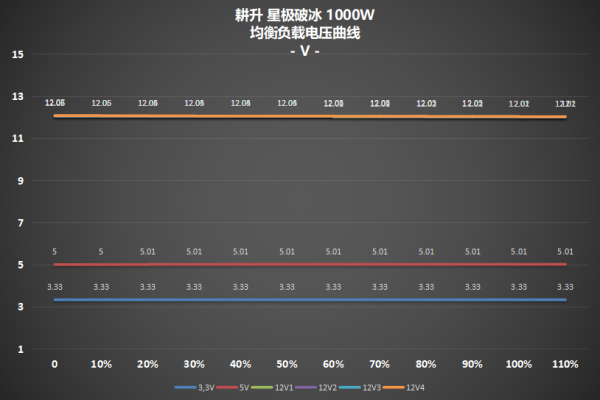
Task: Click the 5.01 data label above 50%
Action: click(287, 252)
